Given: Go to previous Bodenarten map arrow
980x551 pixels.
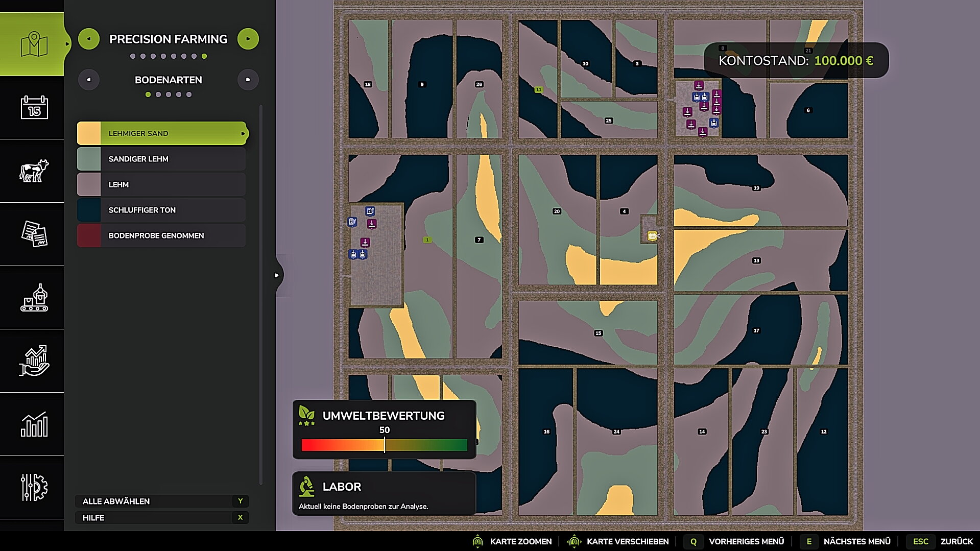Looking at the screenshot, I should pyautogui.click(x=89, y=80).
